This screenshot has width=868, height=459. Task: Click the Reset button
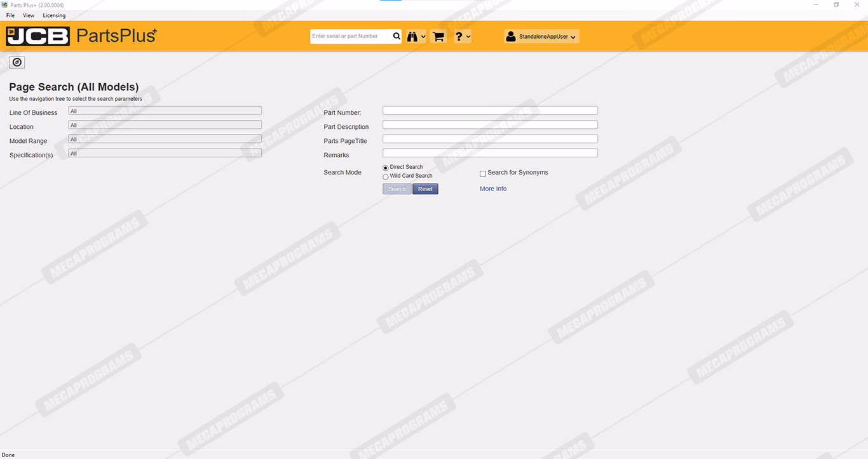[x=425, y=189]
